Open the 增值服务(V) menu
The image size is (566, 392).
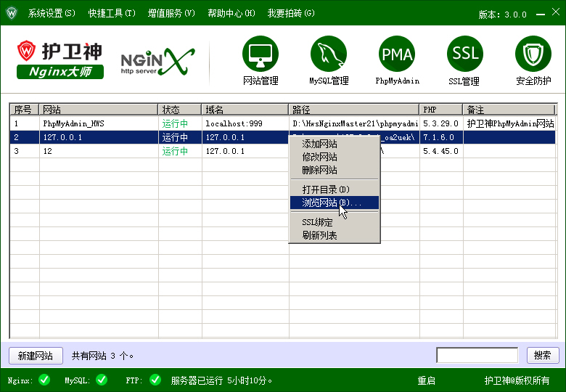pos(171,13)
